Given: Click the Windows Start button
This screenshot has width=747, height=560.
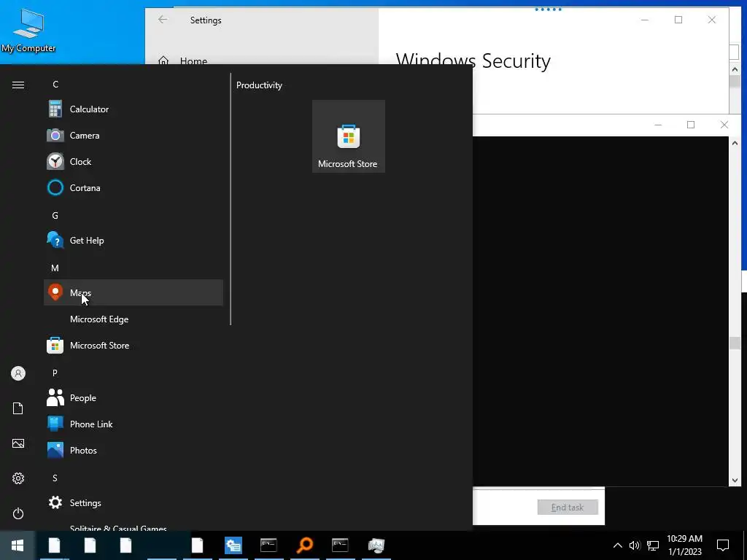Looking at the screenshot, I should [x=18, y=545].
